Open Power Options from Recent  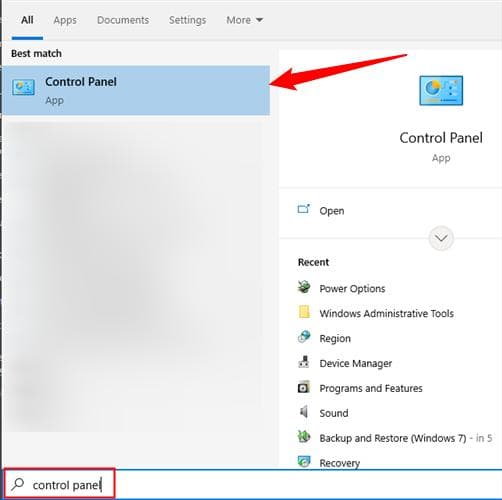pyautogui.click(x=352, y=289)
